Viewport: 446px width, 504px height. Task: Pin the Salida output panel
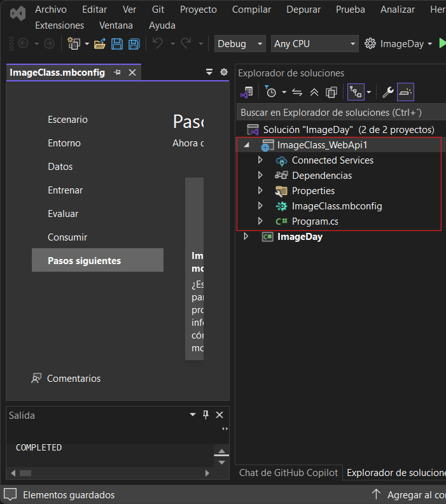(x=206, y=415)
